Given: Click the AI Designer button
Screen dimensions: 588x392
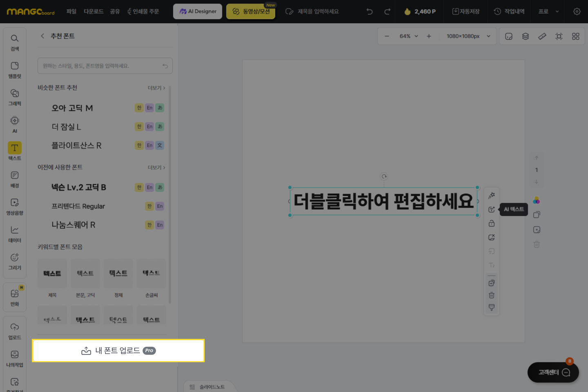Looking at the screenshot, I should coord(198,11).
